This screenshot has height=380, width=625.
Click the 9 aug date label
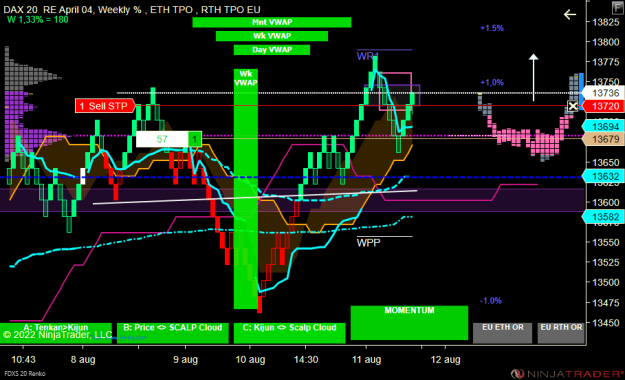click(185, 360)
